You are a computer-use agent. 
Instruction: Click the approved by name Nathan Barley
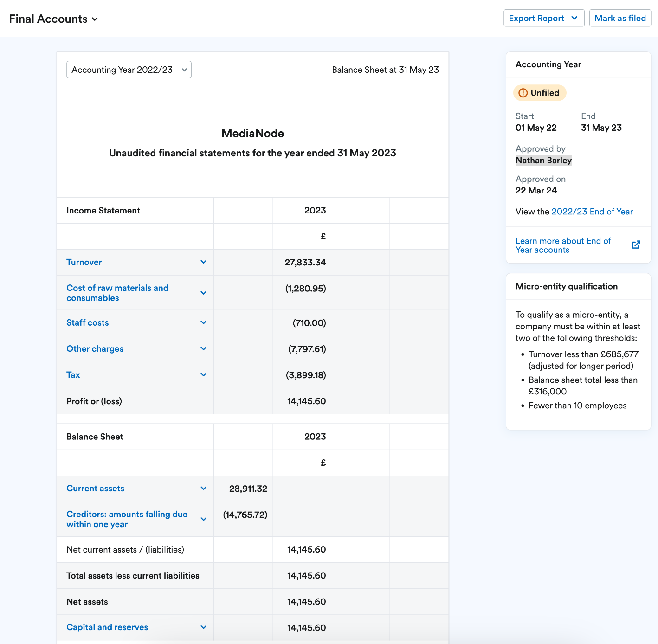tap(543, 160)
